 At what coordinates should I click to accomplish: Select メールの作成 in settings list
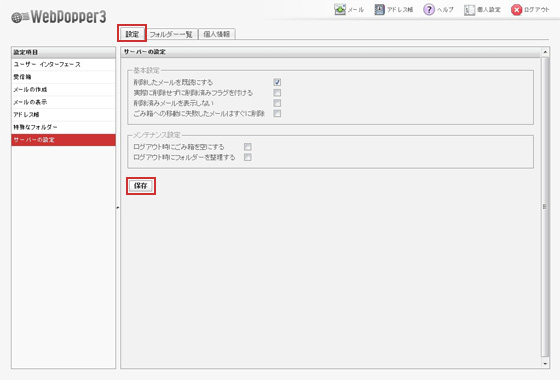(64, 90)
